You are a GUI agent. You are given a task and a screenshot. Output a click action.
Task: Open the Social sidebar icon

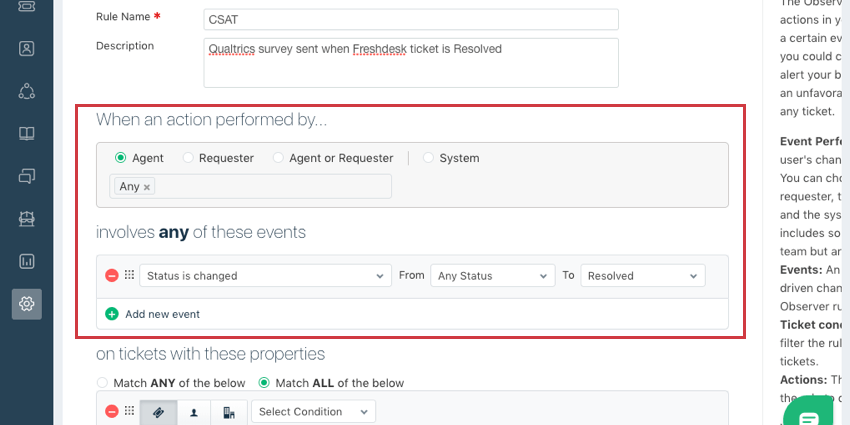pyautogui.click(x=27, y=91)
